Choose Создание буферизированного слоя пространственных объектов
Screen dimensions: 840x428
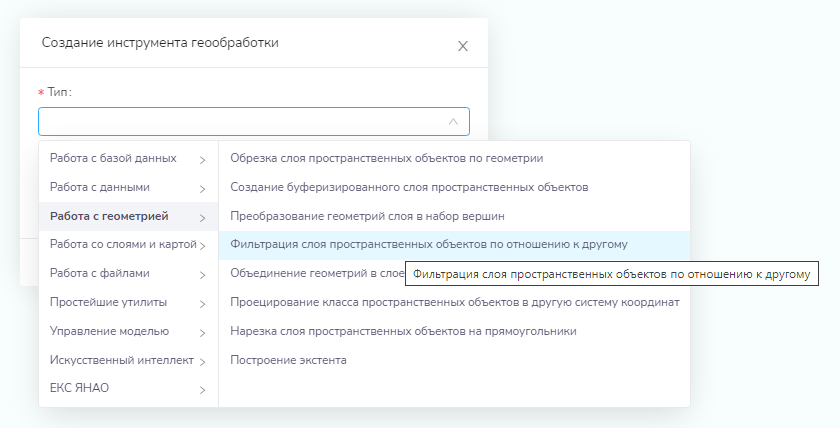[408, 187]
